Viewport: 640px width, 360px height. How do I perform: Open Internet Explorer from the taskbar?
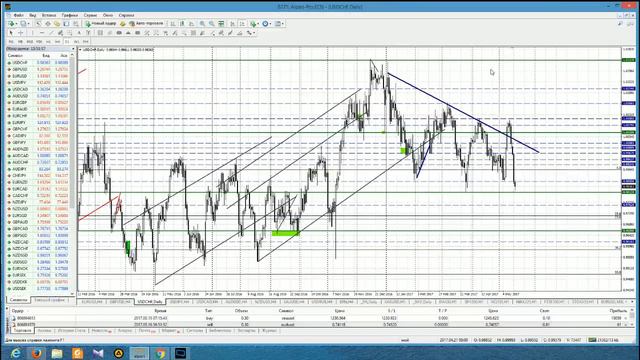point(16,353)
